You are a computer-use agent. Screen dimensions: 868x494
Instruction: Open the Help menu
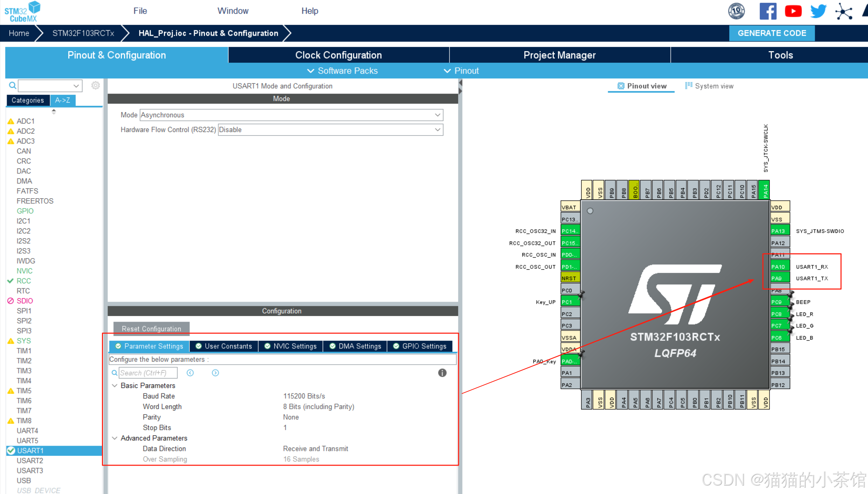pyautogui.click(x=310, y=11)
